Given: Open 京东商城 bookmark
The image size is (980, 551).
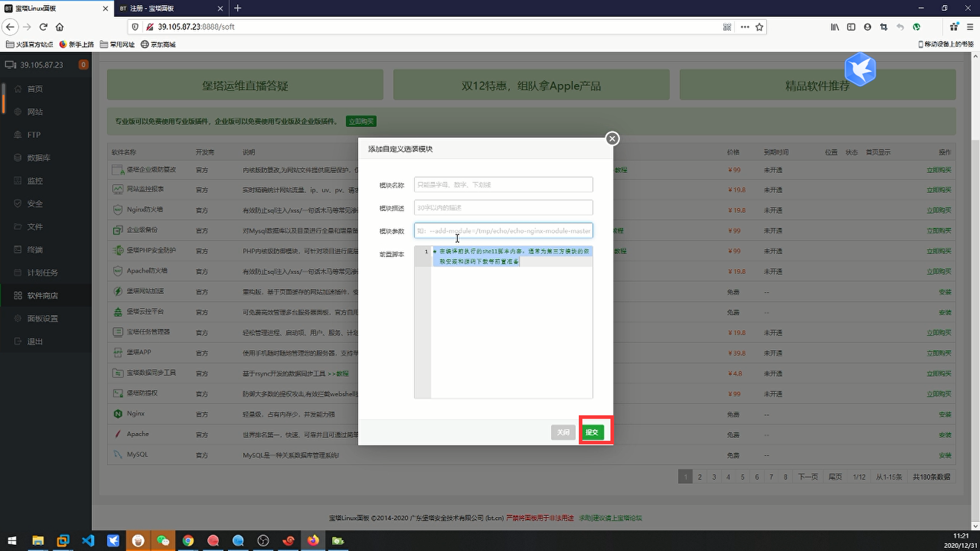Looking at the screenshot, I should [158, 44].
